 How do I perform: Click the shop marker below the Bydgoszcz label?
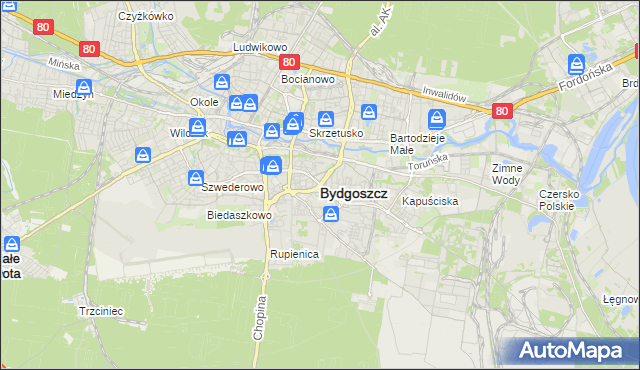point(331,214)
